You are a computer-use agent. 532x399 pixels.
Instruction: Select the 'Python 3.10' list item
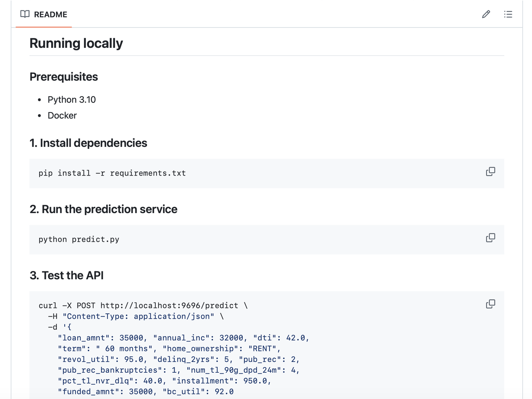72,100
